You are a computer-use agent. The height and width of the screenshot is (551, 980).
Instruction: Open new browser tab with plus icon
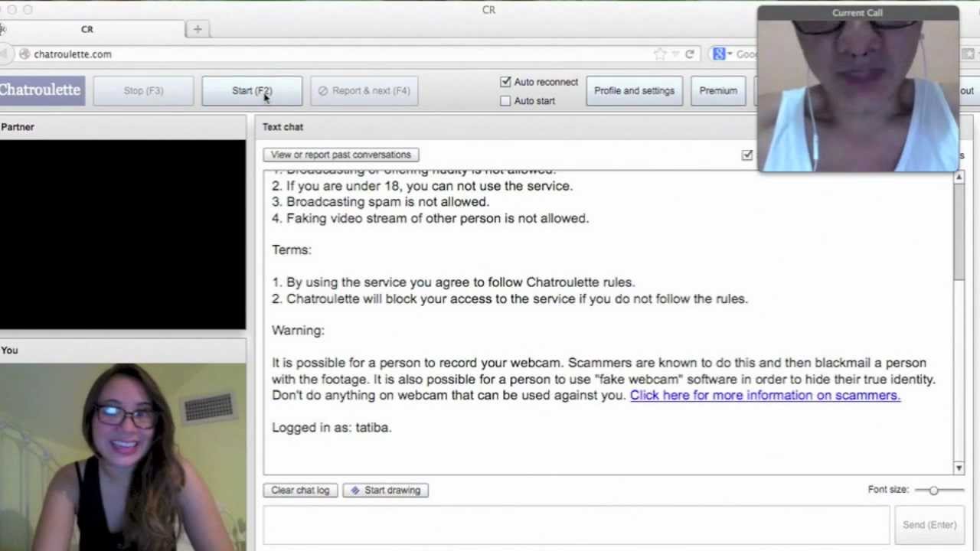point(198,29)
